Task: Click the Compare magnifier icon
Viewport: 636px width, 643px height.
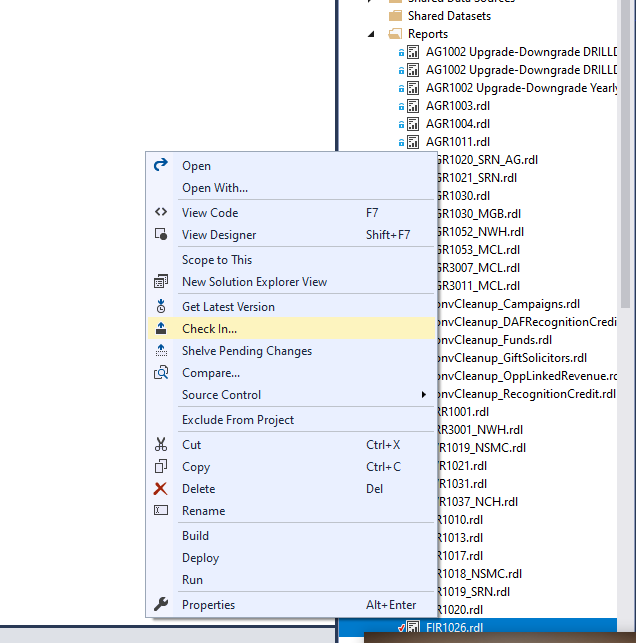Action: pos(161,372)
